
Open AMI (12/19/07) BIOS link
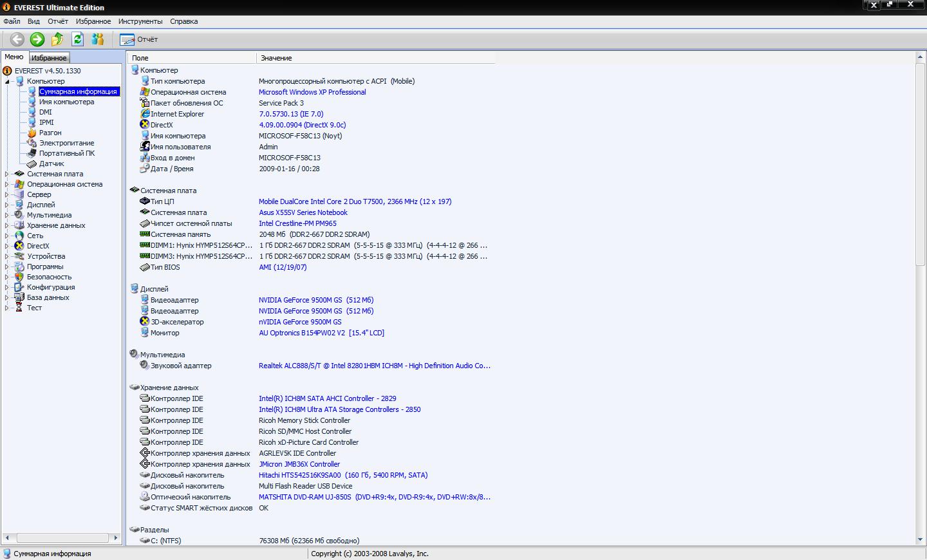tap(283, 267)
